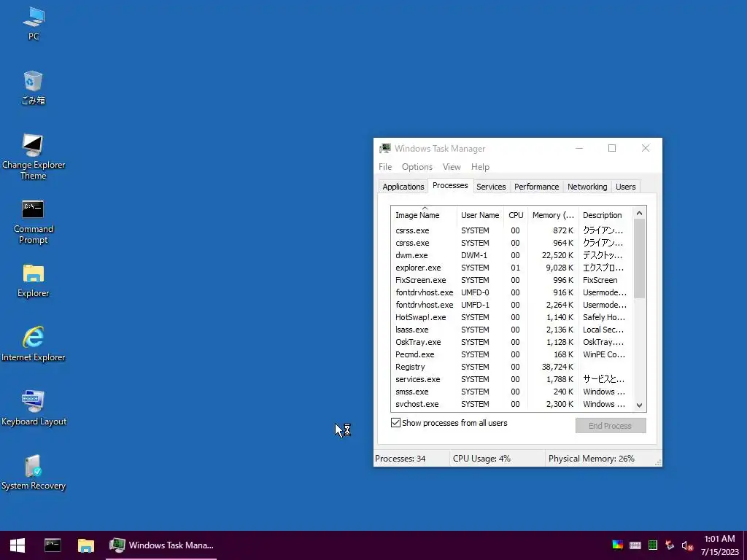The height and width of the screenshot is (560, 747).
Task: Select the smss.exe process row
Action: pyautogui.click(x=511, y=392)
